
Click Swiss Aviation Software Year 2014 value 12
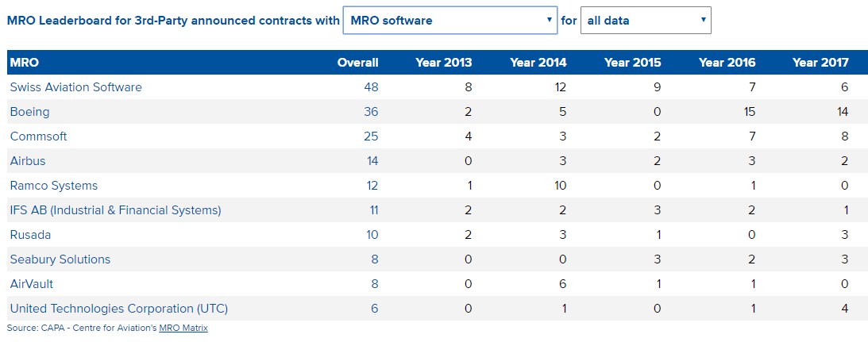[x=561, y=86]
